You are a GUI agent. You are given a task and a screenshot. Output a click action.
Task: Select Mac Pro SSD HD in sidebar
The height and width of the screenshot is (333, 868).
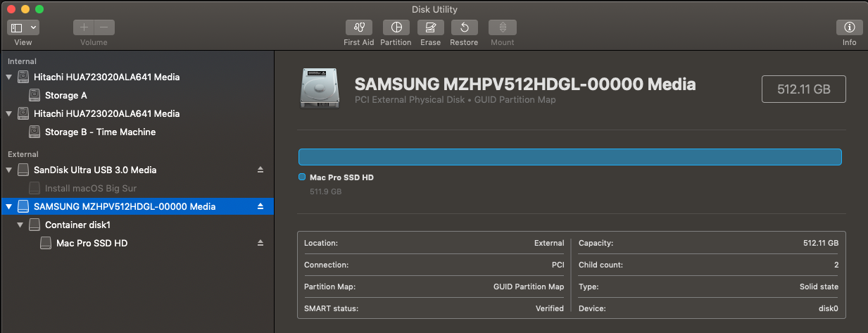137,243
